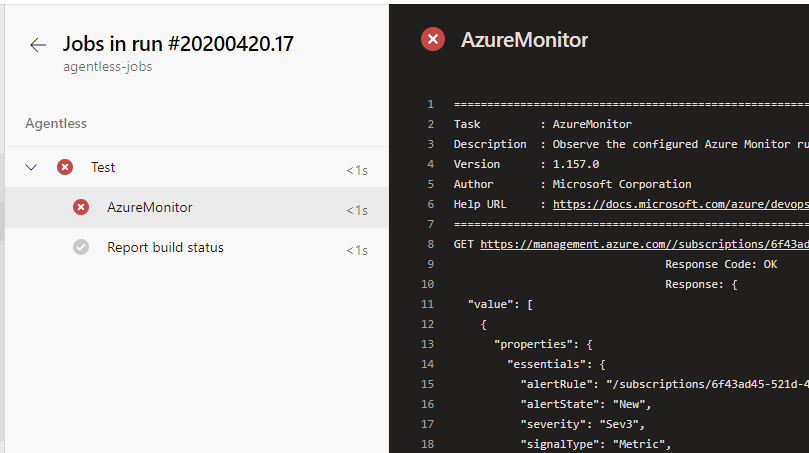Image resolution: width=809 pixels, height=453 pixels.
Task: Click the "alertRule" subscriptions log line
Action: tap(665, 384)
